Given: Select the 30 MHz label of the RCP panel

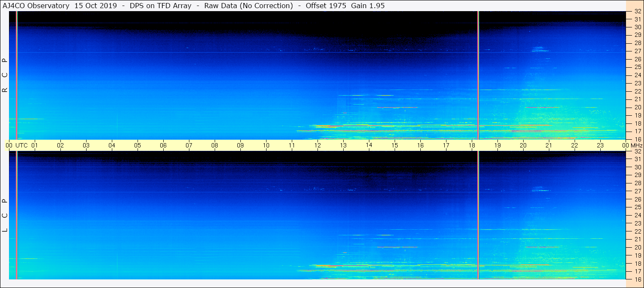Looking at the screenshot, I should (x=638, y=27).
